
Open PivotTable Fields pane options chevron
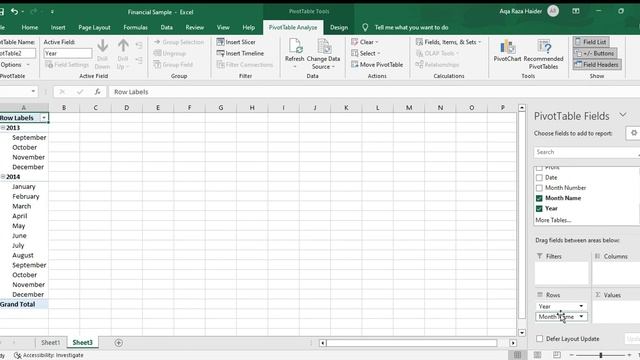(x=622, y=115)
